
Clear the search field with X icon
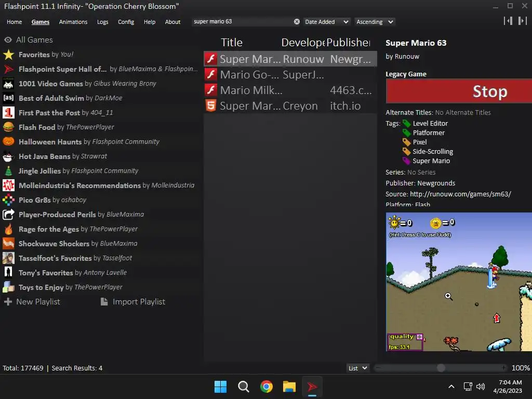coord(297,22)
